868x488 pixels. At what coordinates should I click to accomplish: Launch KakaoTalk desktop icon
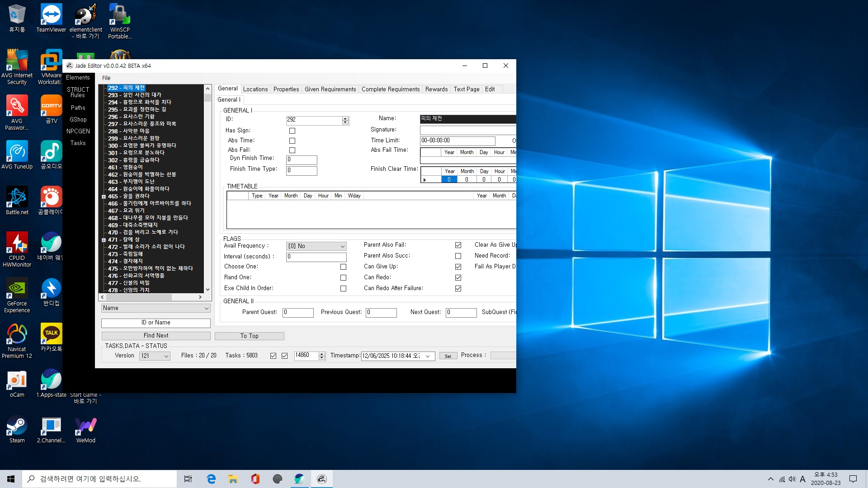[x=51, y=338]
